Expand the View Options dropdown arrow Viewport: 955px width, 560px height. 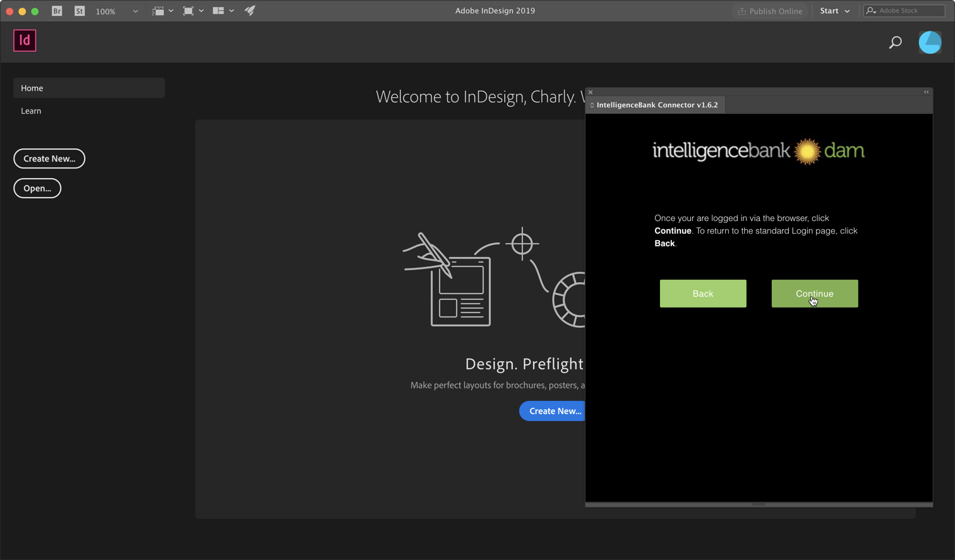tap(171, 11)
